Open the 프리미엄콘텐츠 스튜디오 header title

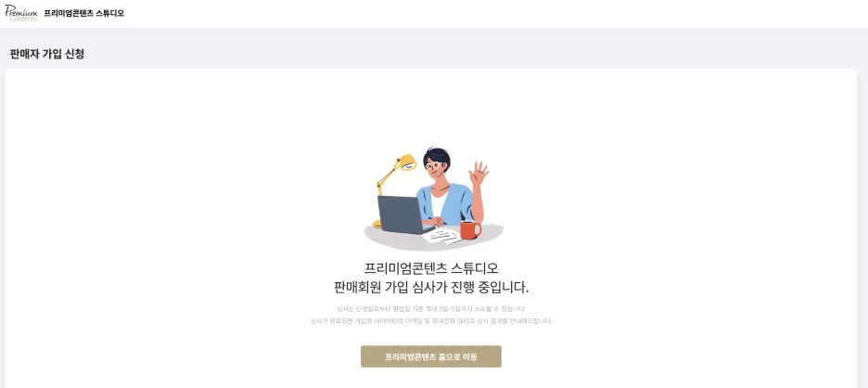click(84, 13)
